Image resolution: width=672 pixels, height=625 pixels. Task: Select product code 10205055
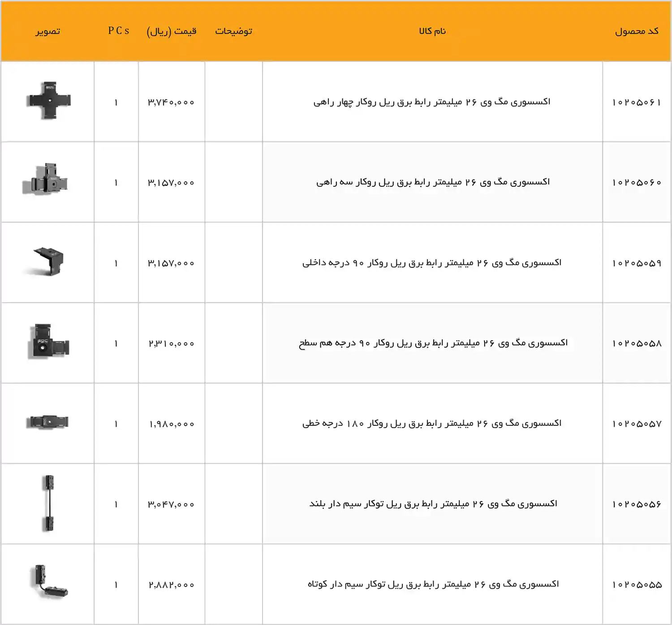click(x=637, y=584)
